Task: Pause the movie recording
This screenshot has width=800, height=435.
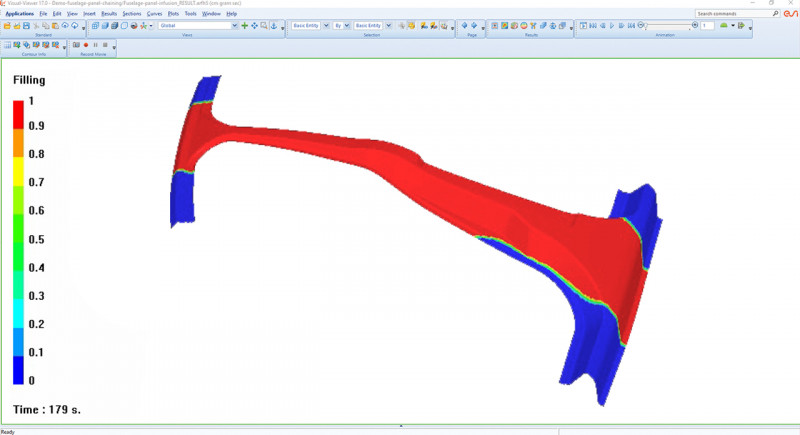Action: point(95,45)
